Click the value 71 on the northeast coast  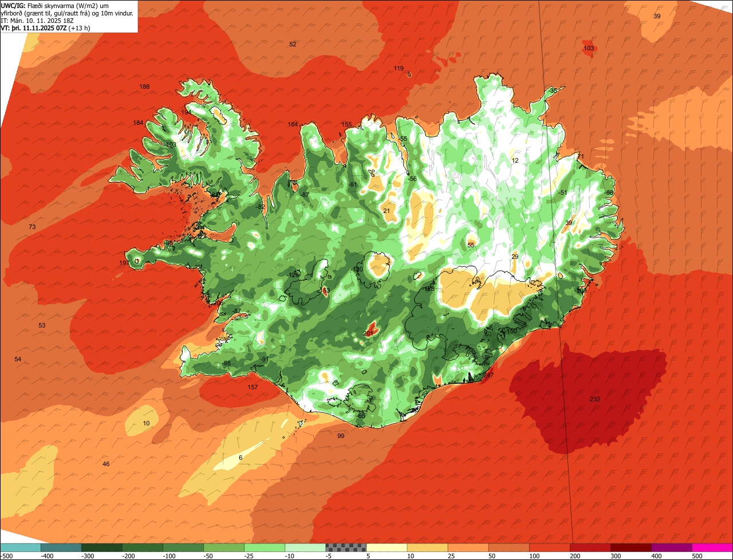(580, 156)
